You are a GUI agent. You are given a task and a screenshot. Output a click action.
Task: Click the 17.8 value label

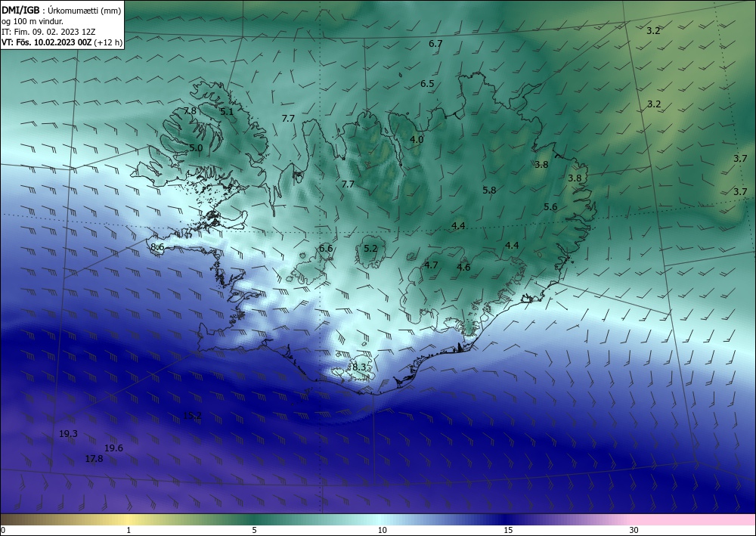pyautogui.click(x=94, y=459)
